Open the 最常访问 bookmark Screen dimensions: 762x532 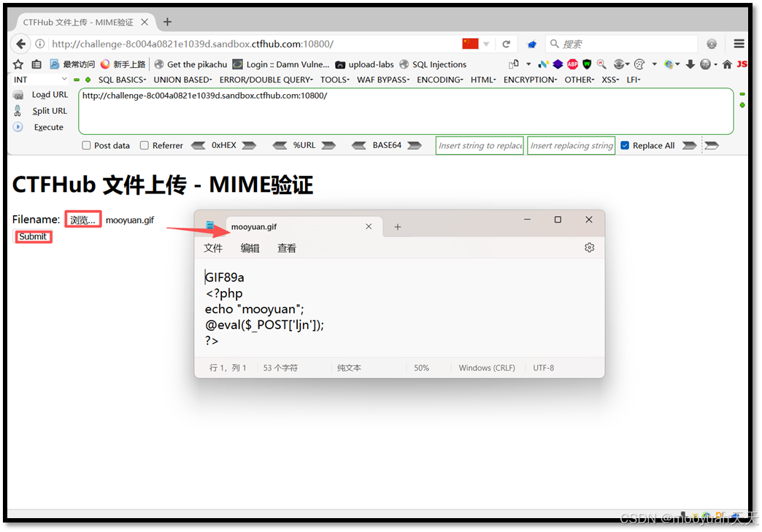(72, 64)
